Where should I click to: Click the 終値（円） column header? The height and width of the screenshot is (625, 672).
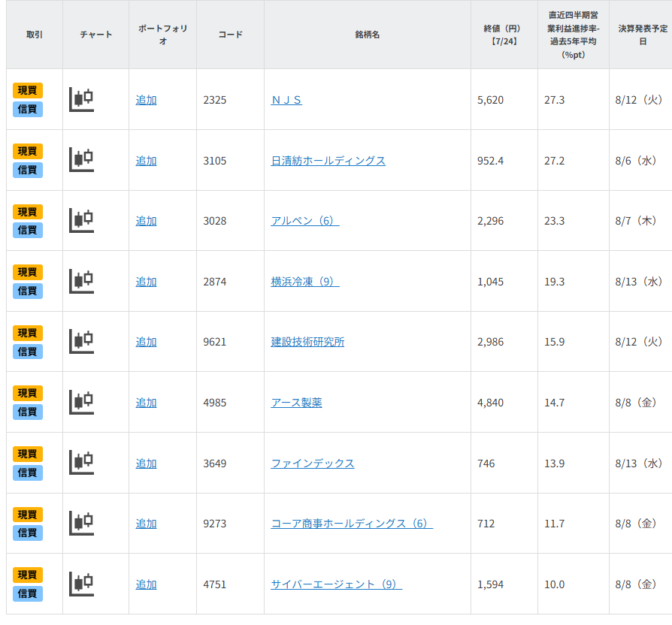coord(504,35)
